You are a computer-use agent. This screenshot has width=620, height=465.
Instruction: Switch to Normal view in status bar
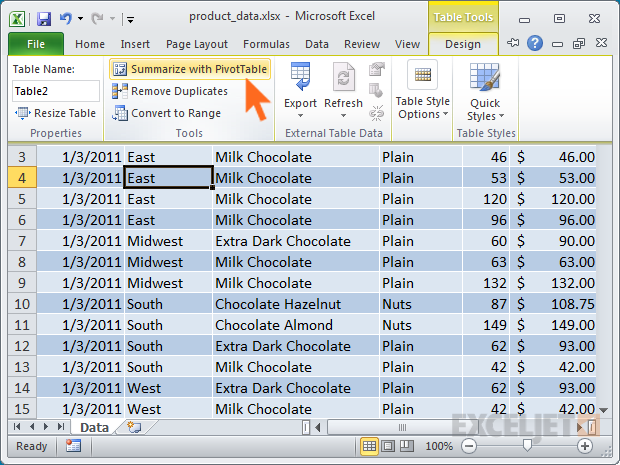370,447
